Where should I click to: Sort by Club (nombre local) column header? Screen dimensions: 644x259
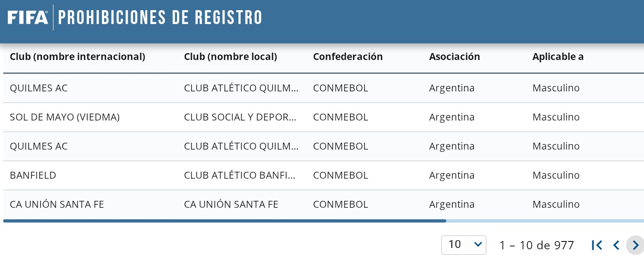[x=230, y=57]
